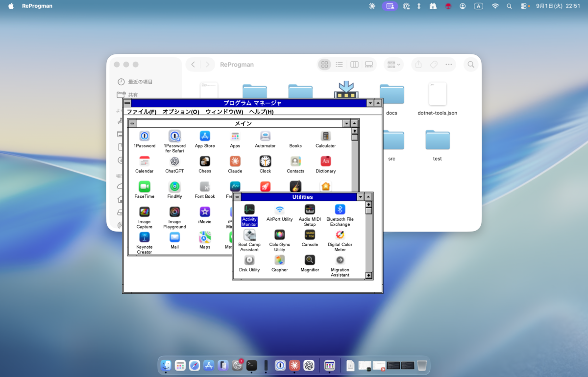Viewport: 588px width, 377px height.
Task: Launch 1Password for Safari icon
Action: (x=174, y=136)
